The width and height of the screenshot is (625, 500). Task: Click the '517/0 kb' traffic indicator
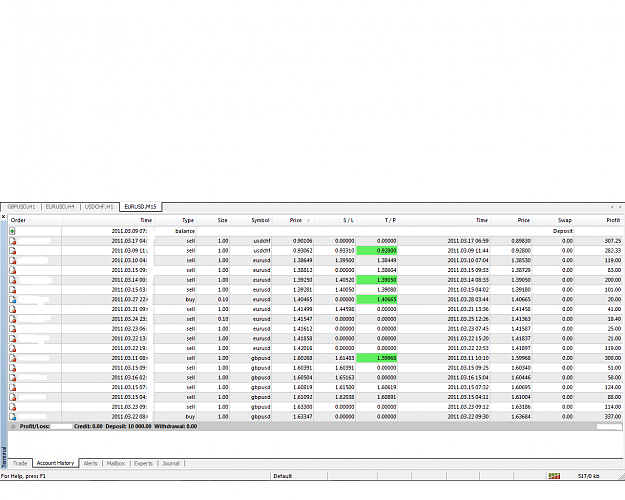588,476
